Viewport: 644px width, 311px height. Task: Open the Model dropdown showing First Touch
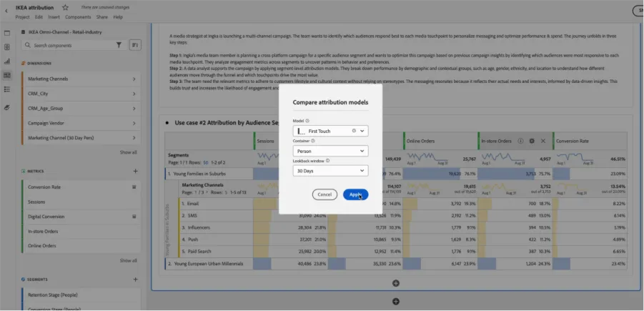[331, 131]
